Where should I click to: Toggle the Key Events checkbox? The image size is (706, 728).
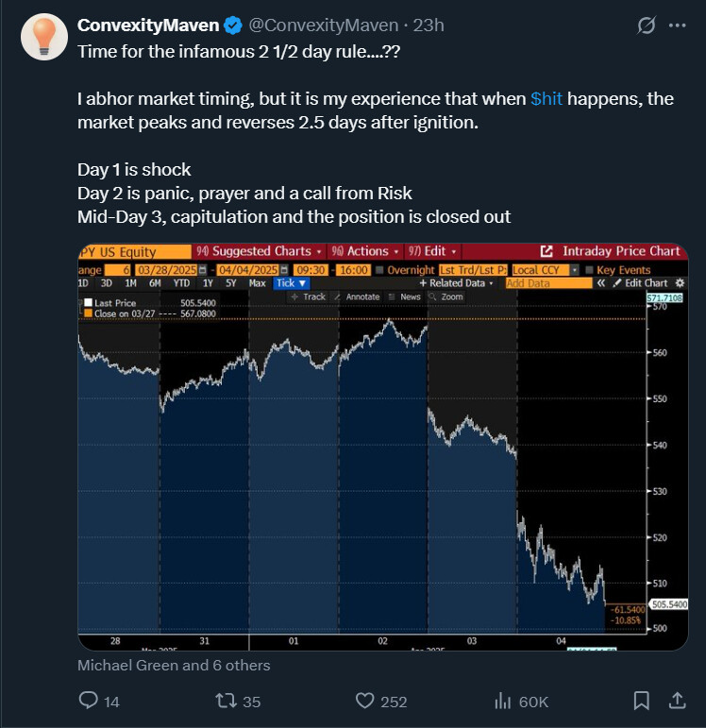[x=590, y=270]
